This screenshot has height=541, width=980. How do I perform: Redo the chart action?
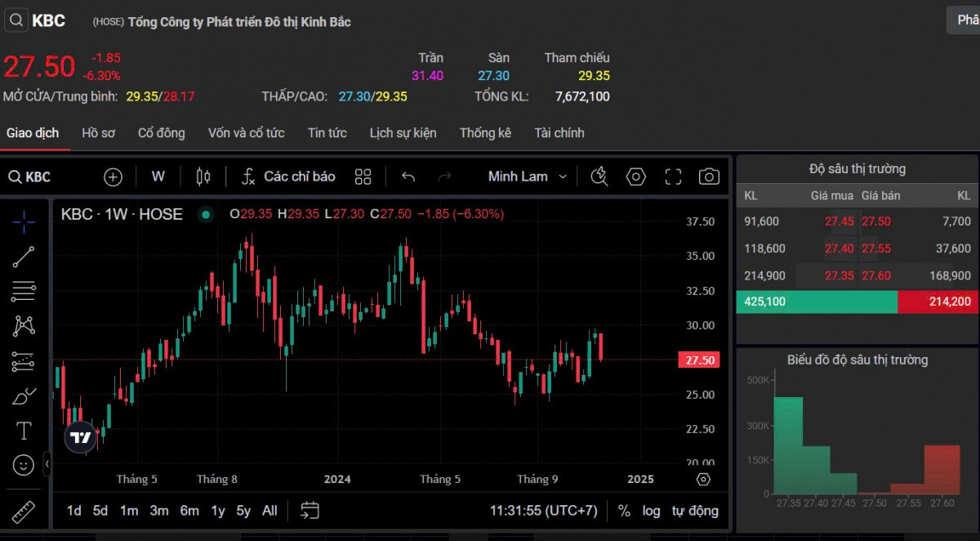coord(444,177)
